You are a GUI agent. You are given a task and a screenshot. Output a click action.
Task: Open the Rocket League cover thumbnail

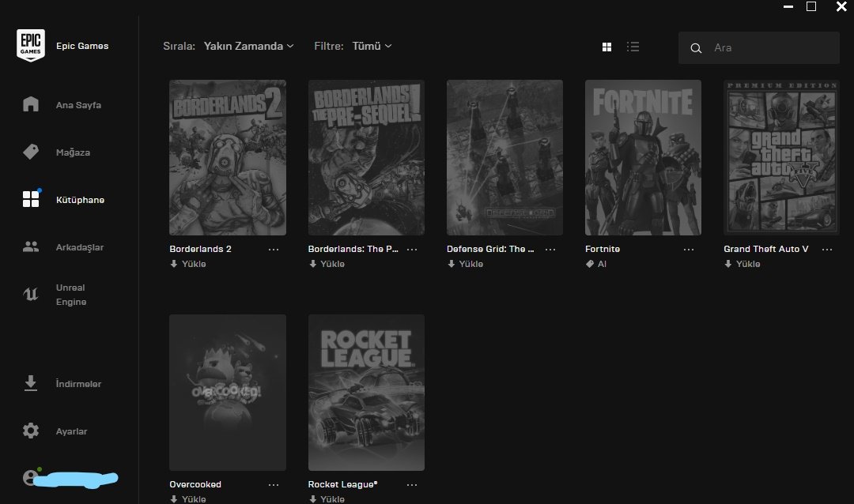366,393
